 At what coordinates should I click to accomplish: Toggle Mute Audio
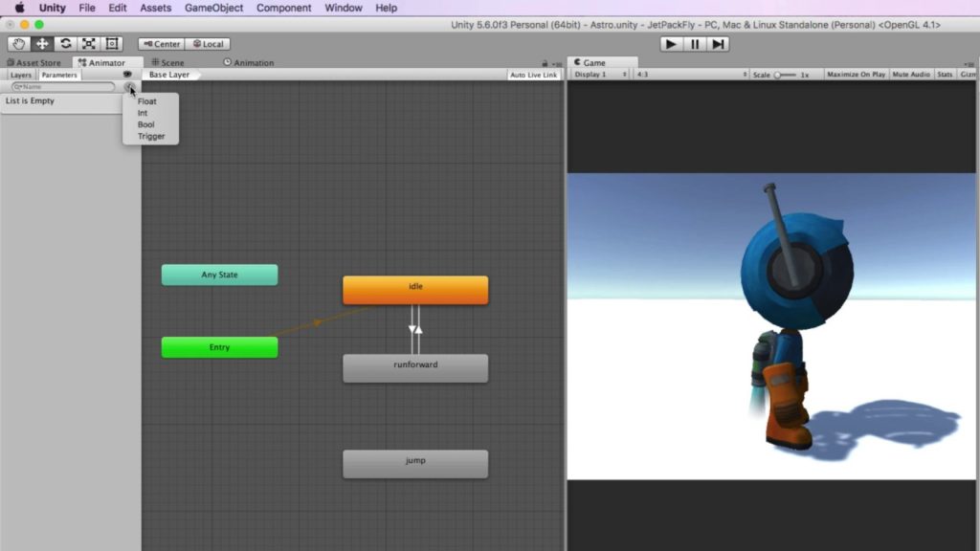click(x=911, y=75)
